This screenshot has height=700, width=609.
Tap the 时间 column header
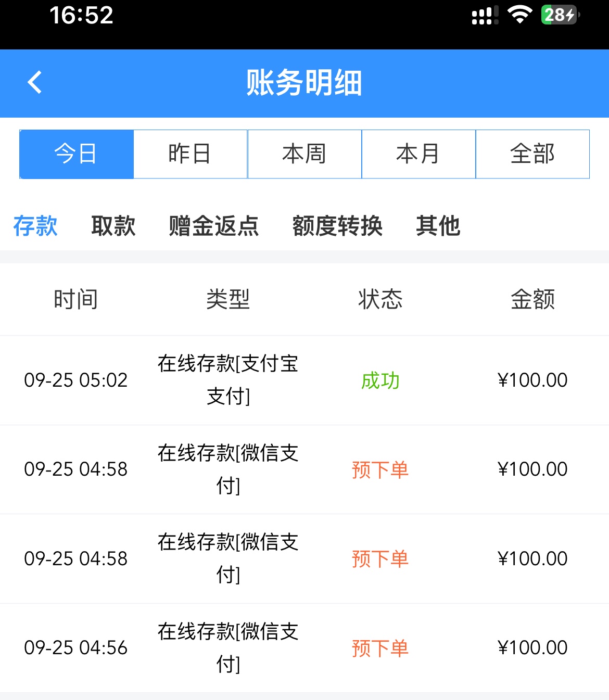point(76,299)
